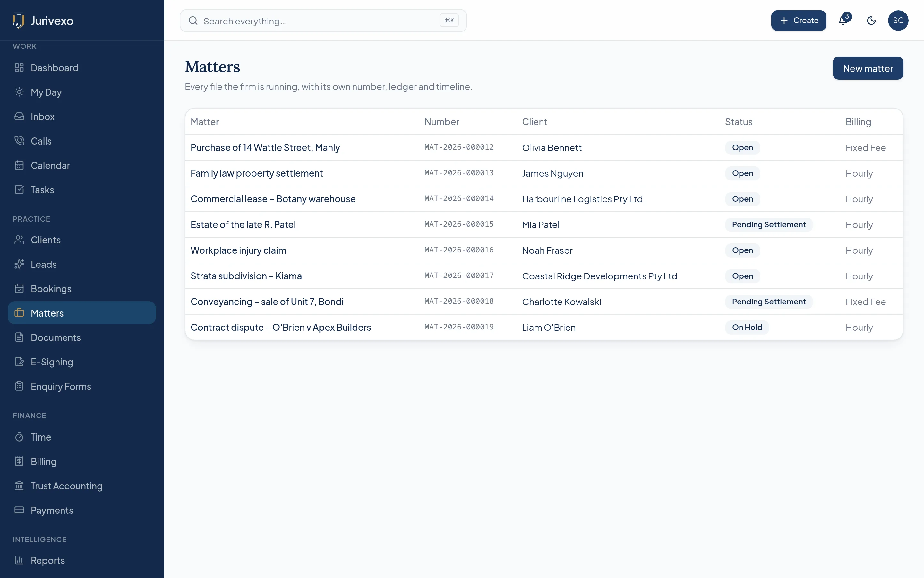
Task: Open Contract dispute – O'Brien v Apex Builders
Action: tap(281, 327)
